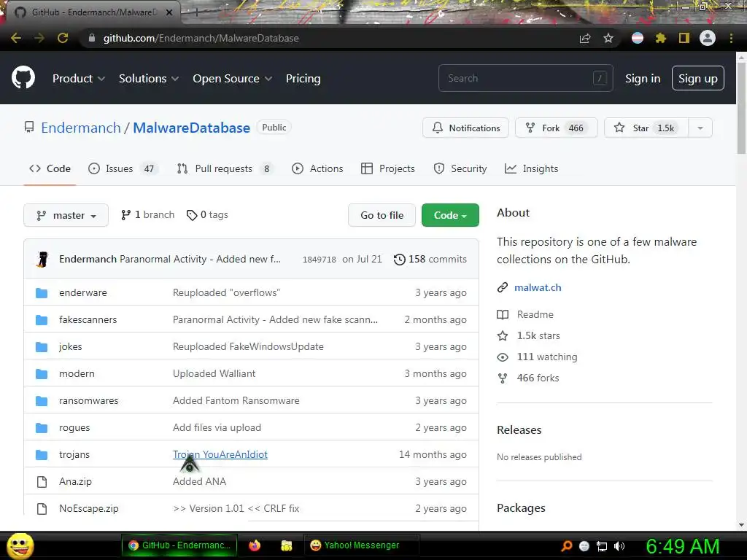The height and width of the screenshot is (560, 747).
Task: Click the ransomwares folder icon
Action: 42,401
